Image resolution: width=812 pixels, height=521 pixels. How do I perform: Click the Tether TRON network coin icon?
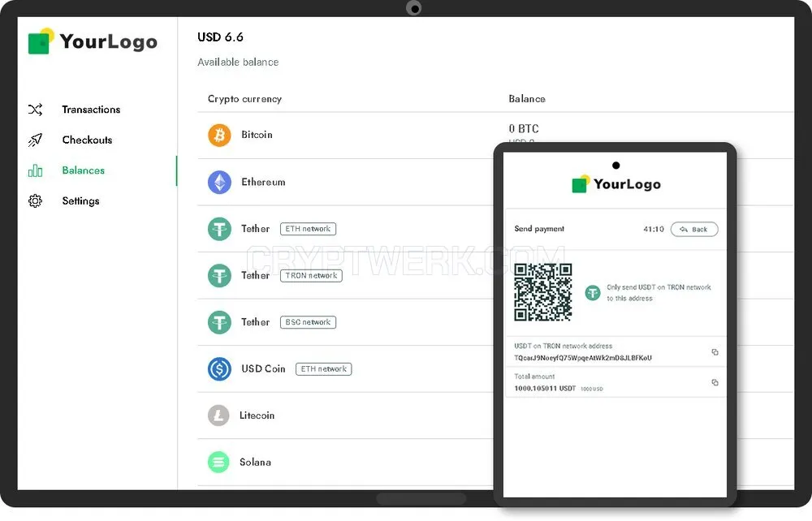pyautogui.click(x=219, y=275)
